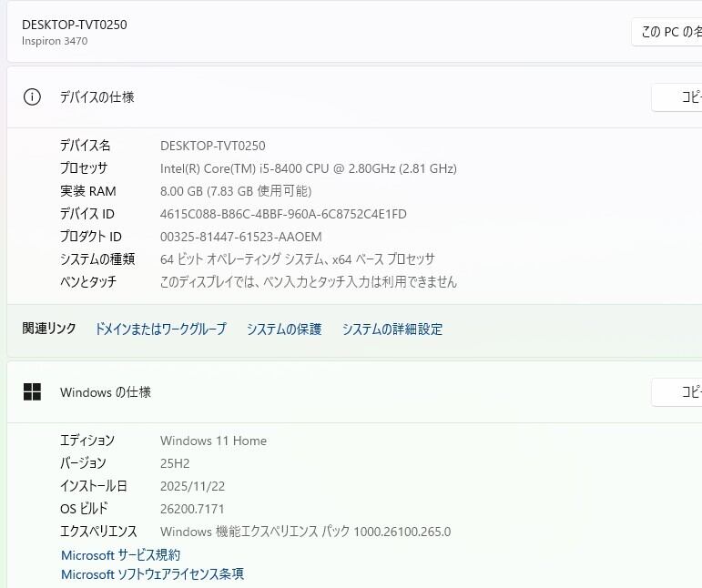Image resolution: width=702 pixels, height=588 pixels.
Task: Click the info icon beside デバイスの仕様
Action: click(32, 96)
